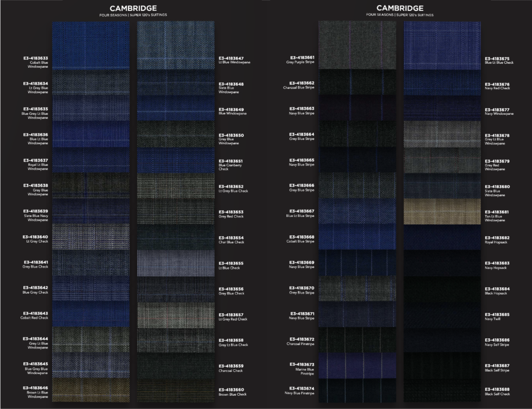
Task: Select label E3-4183642 Blue Grey Check
Action: (x=35, y=290)
